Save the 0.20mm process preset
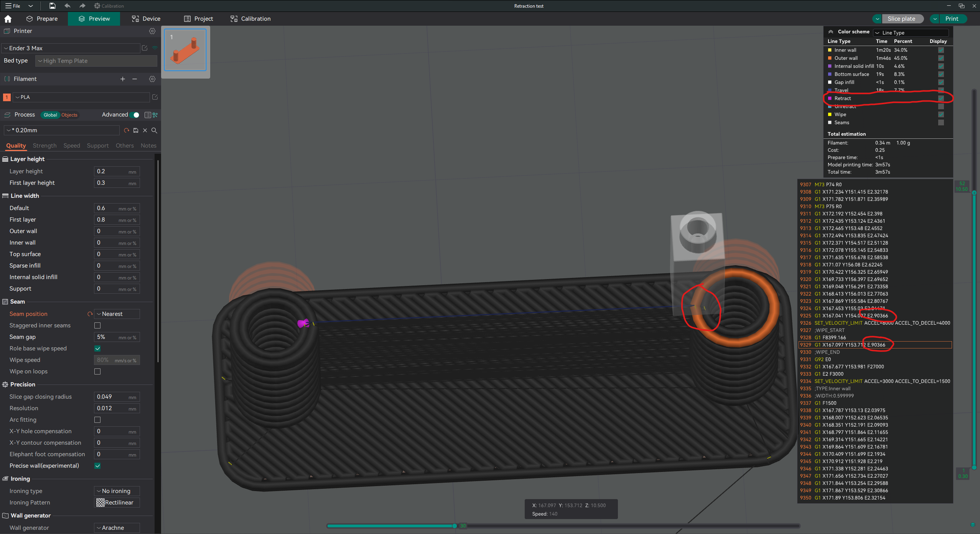 (x=136, y=130)
